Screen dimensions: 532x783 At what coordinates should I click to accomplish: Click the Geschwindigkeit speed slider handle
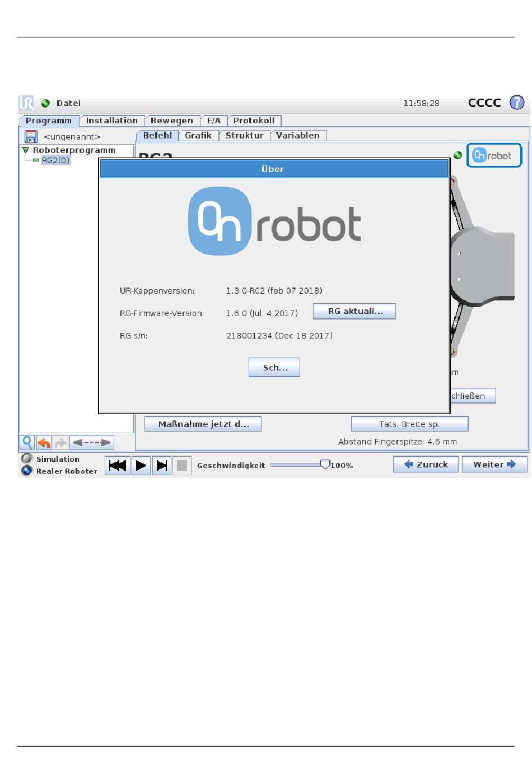325,465
